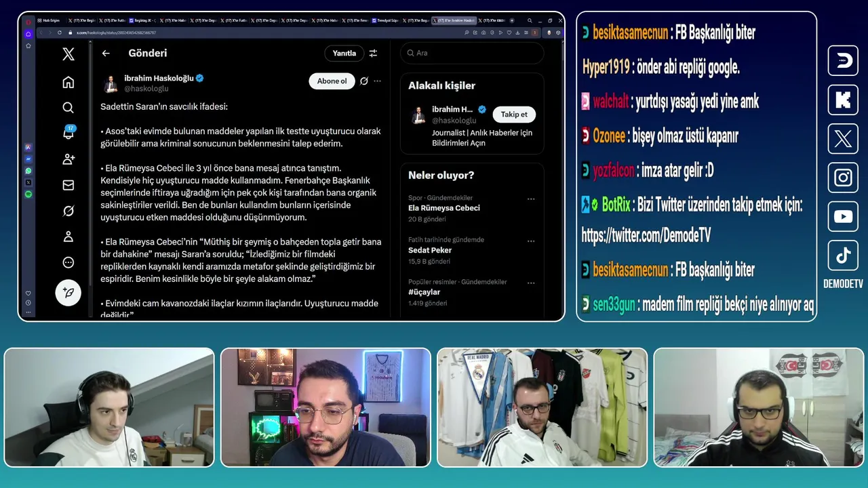The width and height of the screenshot is (868, 488).
Task: Click post author's avatar thumbnail
Action: [x=111, y=84]
